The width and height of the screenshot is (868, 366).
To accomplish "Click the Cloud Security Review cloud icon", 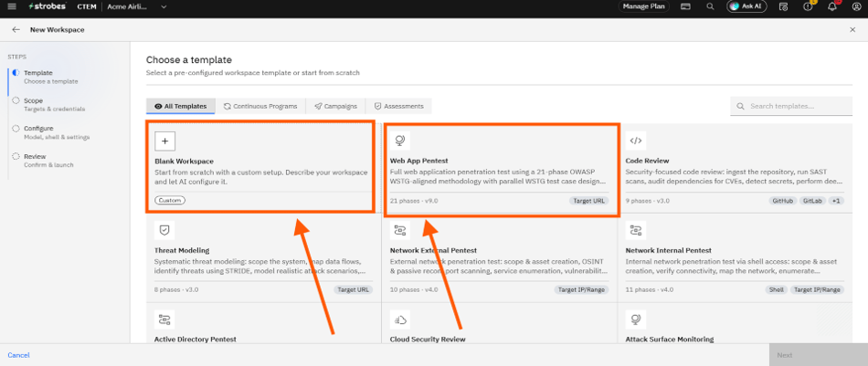I will coord(399,319).
